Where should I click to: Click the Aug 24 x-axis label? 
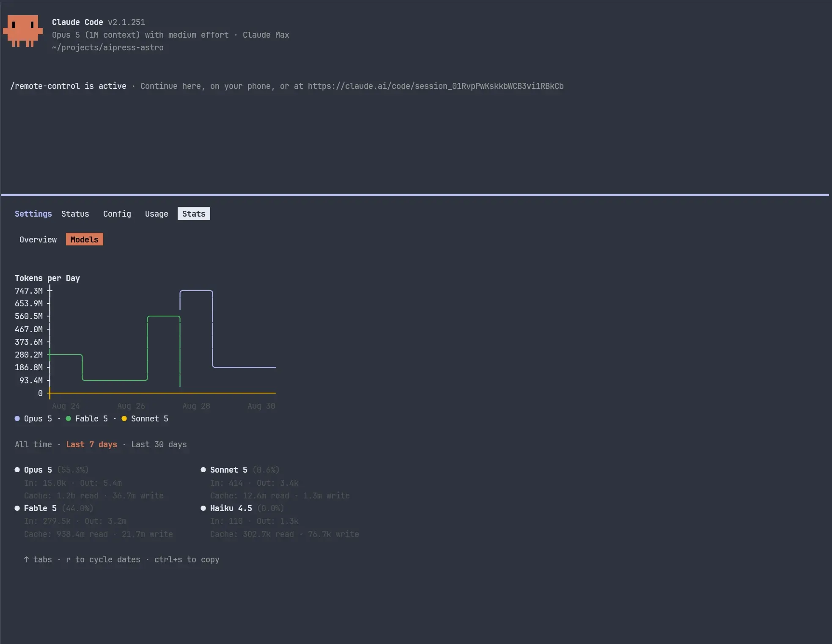(x=66, y=406)
